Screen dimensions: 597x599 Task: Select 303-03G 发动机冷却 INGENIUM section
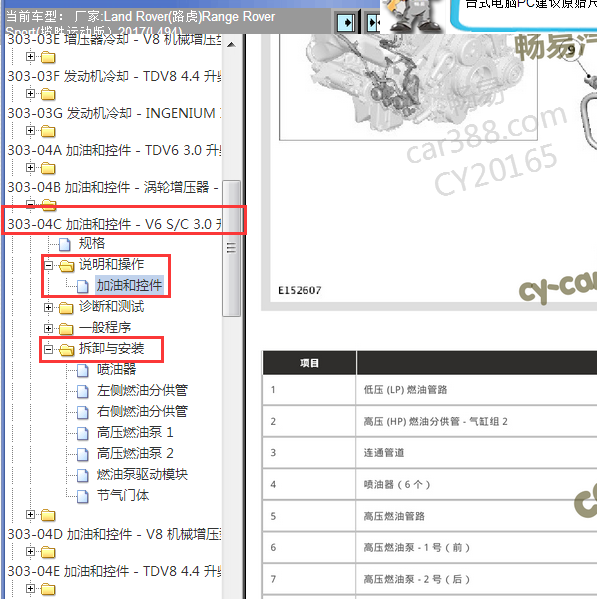[x=114, y=113]
